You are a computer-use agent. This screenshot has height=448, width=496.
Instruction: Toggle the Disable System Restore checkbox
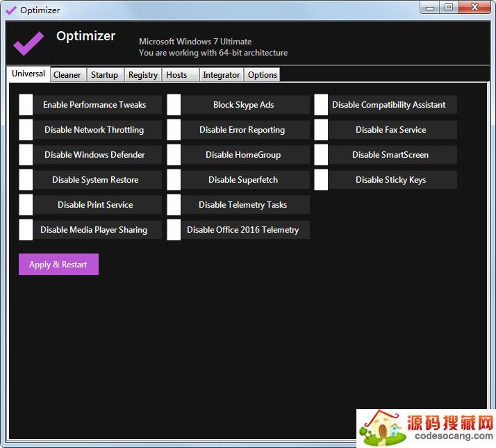click(x=26, y=180)
